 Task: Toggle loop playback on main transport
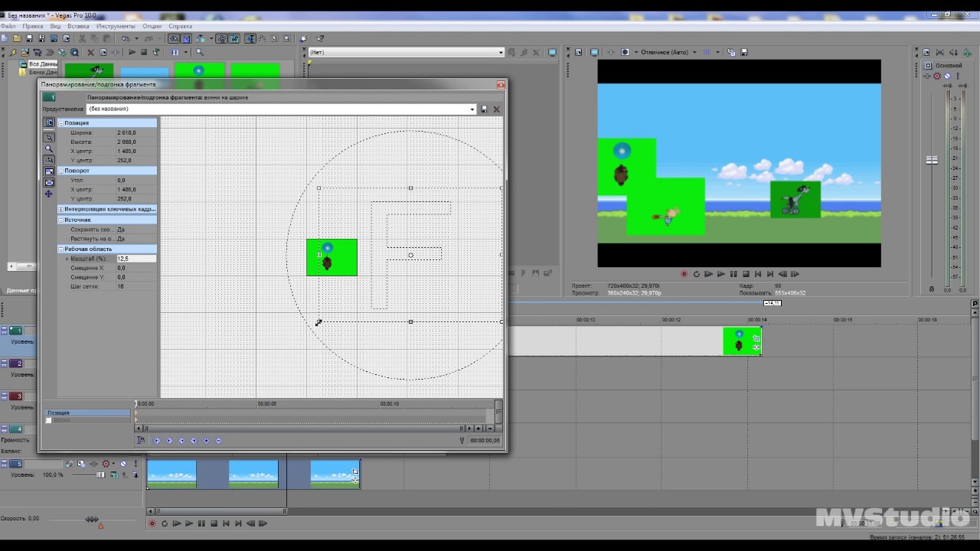(x=164, y=523)
